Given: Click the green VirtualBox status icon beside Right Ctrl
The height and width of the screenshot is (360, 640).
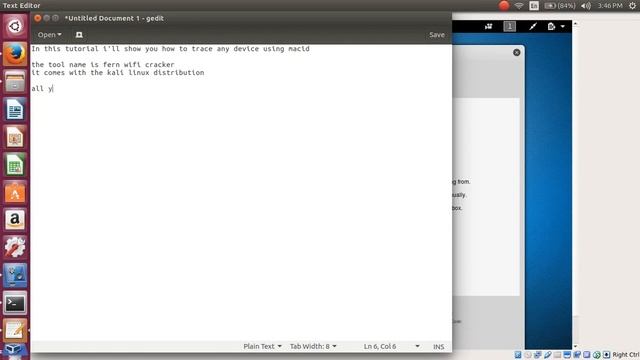Looking at the screenshot, I should tap(596, 355).
